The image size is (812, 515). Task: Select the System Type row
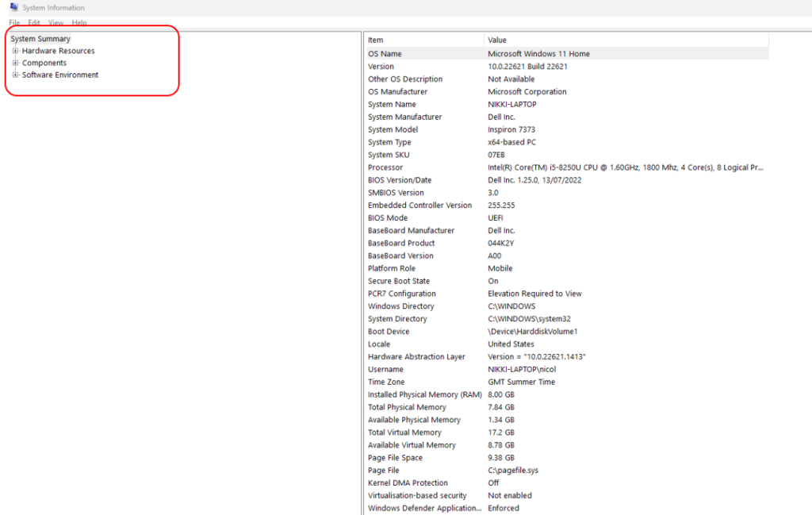click(567, 142)
